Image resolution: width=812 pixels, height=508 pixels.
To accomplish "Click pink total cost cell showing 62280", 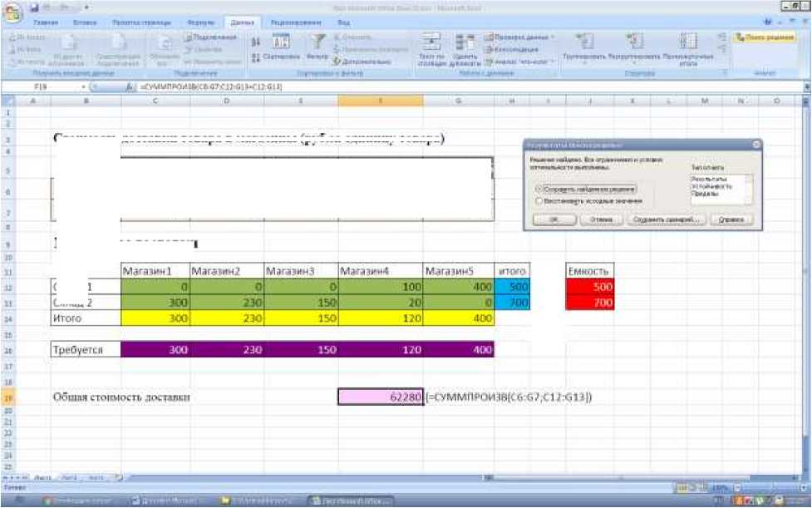I will [381, 397].
